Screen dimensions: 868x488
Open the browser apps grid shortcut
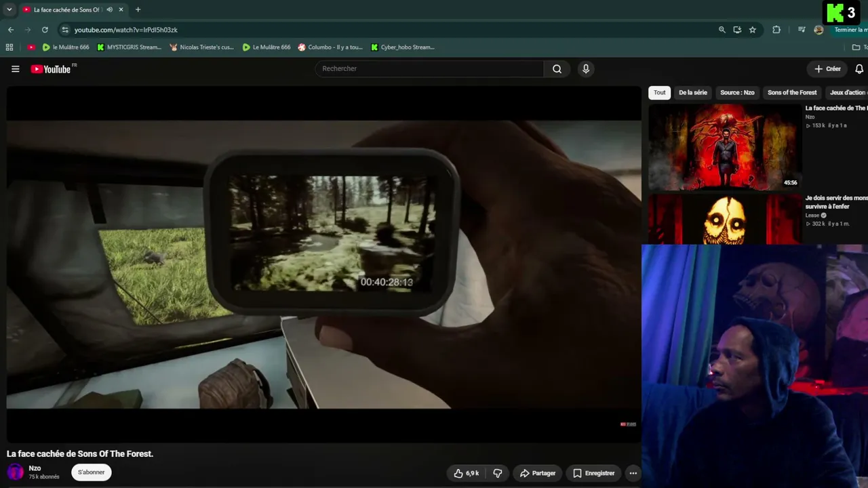pos(9,47)
